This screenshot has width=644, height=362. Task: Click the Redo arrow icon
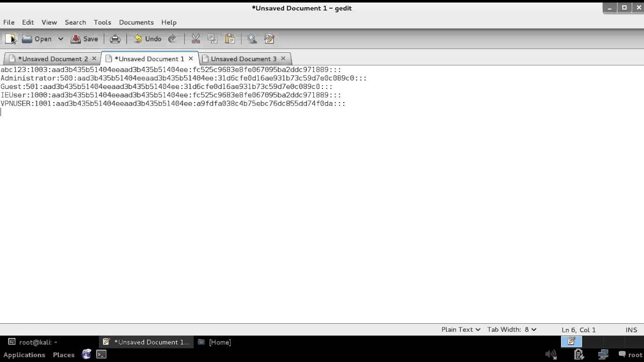pos(172,39)
